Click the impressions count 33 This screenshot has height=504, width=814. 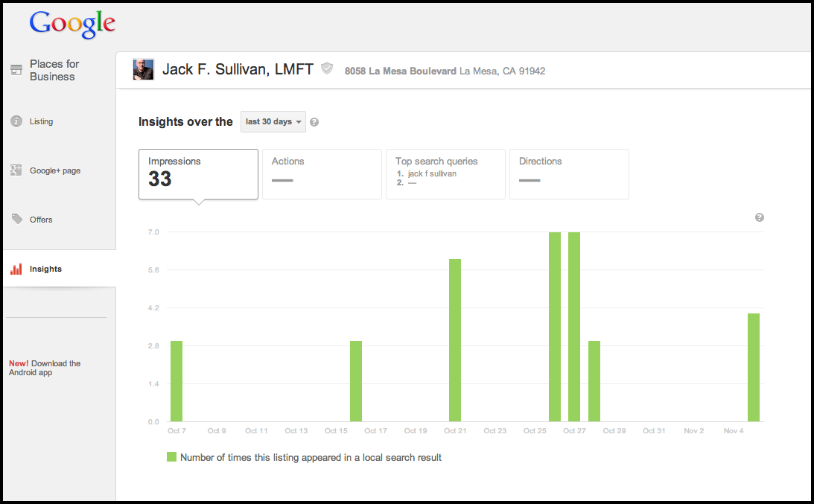[160, 179]
